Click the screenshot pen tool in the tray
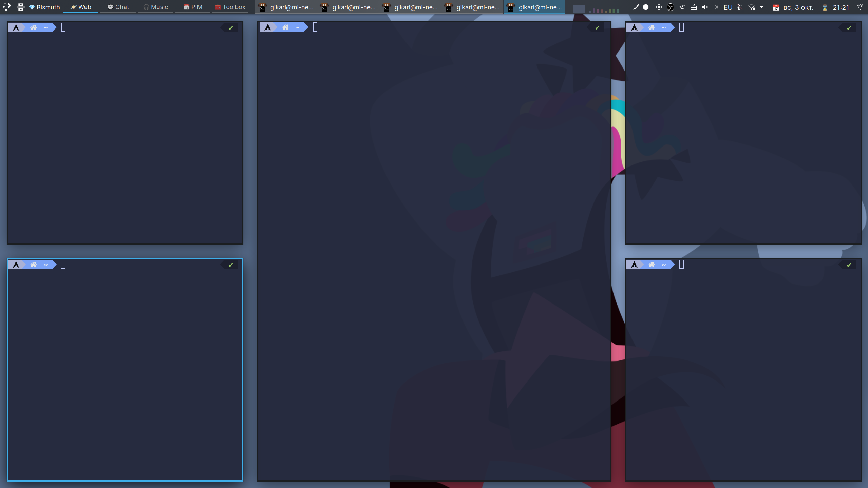868x488 pixels. [637, 7]
